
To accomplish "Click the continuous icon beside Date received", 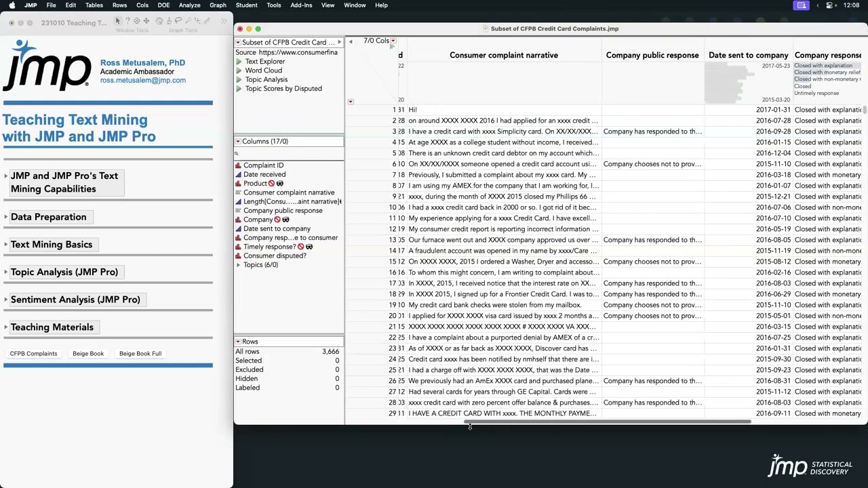I will (x=238, y=174).
